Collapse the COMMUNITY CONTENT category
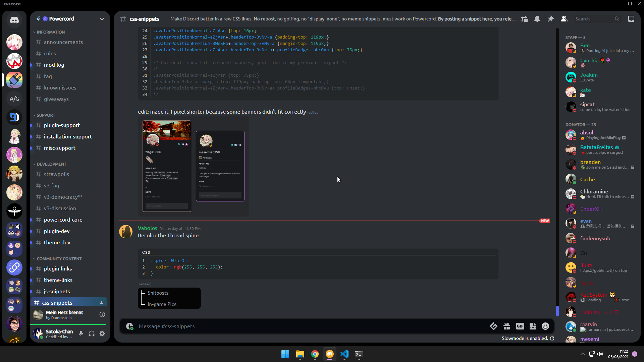The height and width of the screenshot is (362, 644). (x=59, y=259)
